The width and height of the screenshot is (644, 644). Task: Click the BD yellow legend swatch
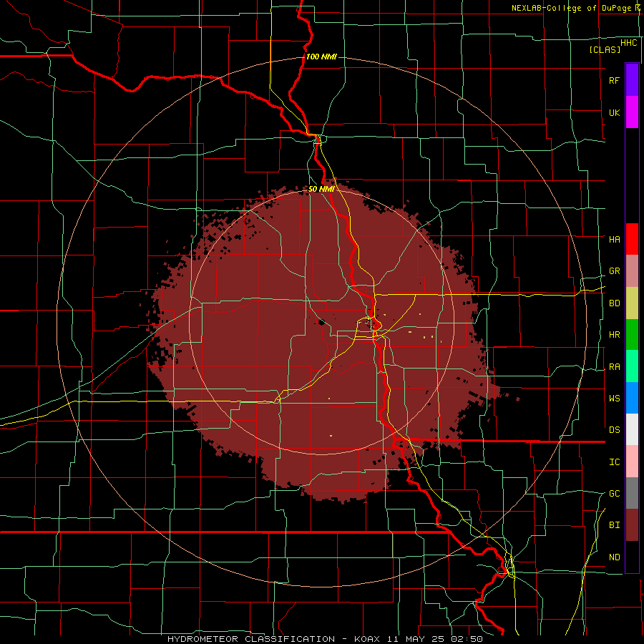tap(632, 303)
